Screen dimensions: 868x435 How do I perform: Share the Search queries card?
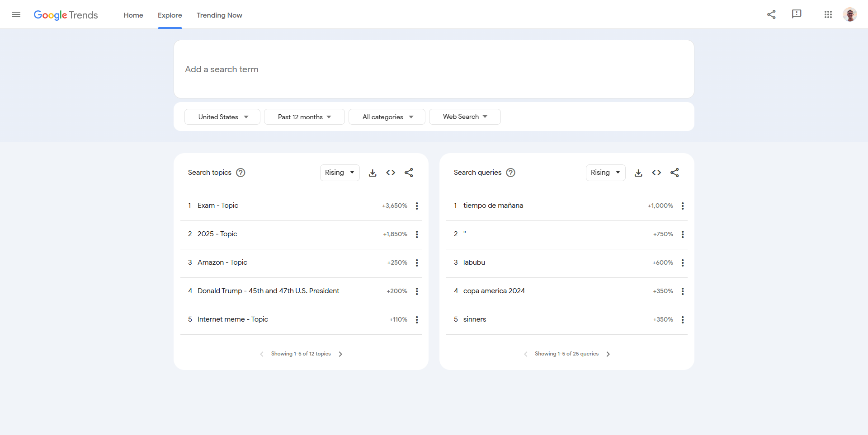coord(675,173)
